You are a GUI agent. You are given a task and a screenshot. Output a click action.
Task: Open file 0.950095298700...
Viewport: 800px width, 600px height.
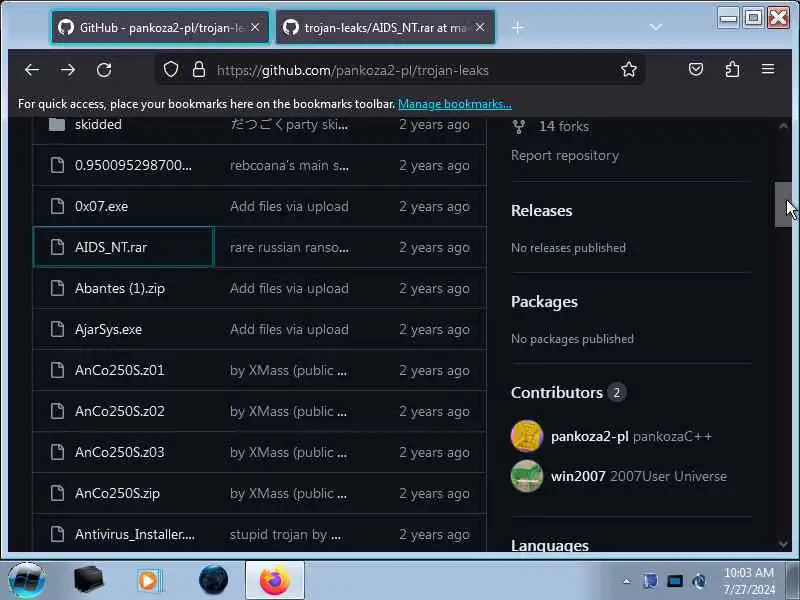[133, 165]
